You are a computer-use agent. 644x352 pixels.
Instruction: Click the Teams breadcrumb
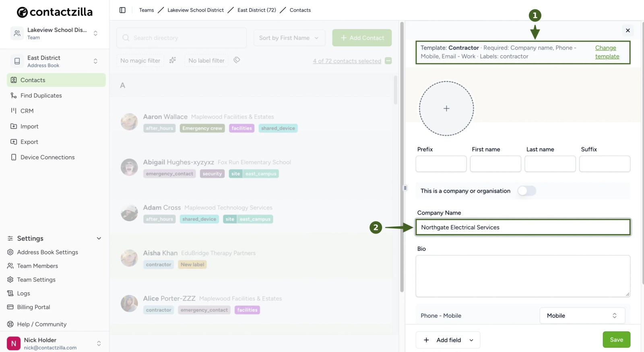147,10
